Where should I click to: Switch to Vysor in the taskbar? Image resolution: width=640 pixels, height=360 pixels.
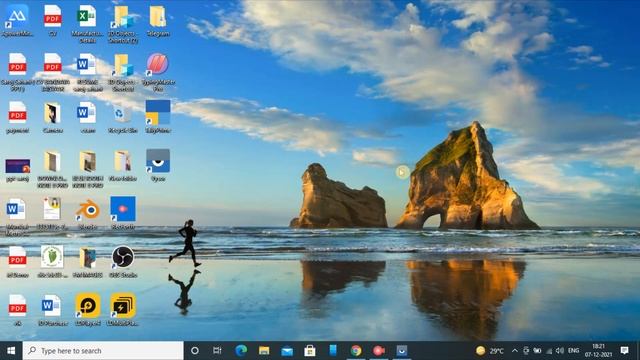pyautogui.click(x=402, y=351)
